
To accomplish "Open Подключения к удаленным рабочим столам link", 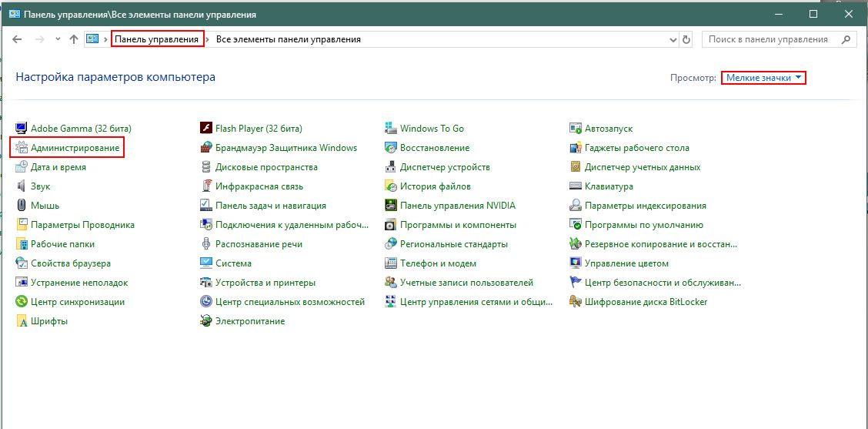I will (292, 225).
